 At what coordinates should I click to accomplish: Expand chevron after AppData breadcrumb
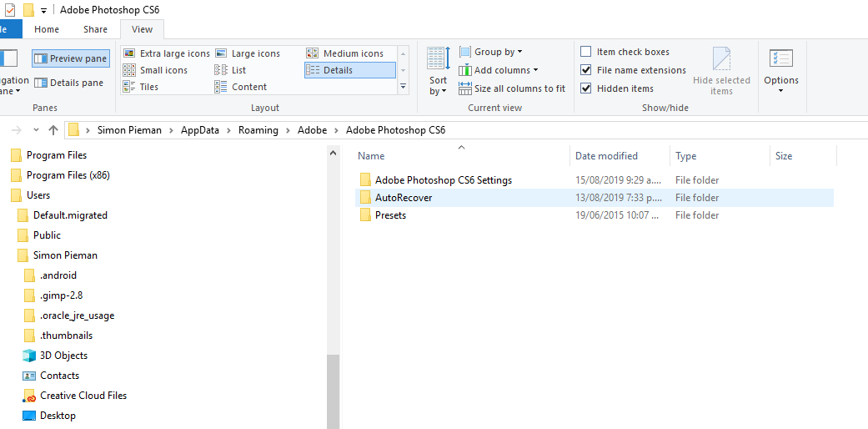[228, 130]
